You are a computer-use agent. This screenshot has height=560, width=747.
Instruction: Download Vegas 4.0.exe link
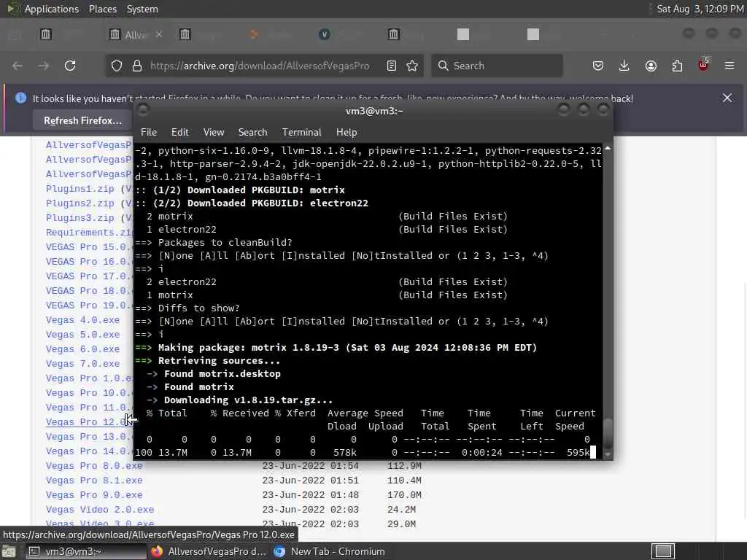click(x=82, y=320)
